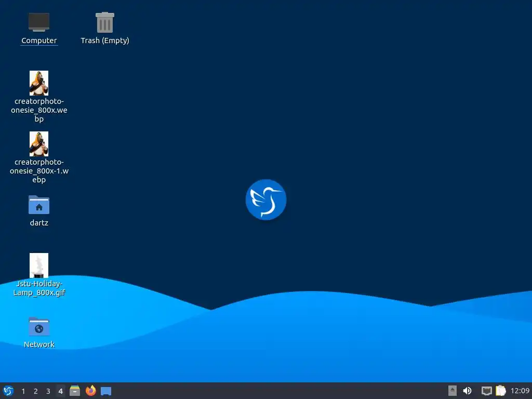
Task: Select creatorphoto-onesie_800x.webp file thumbnail
Action: [39, 83]
